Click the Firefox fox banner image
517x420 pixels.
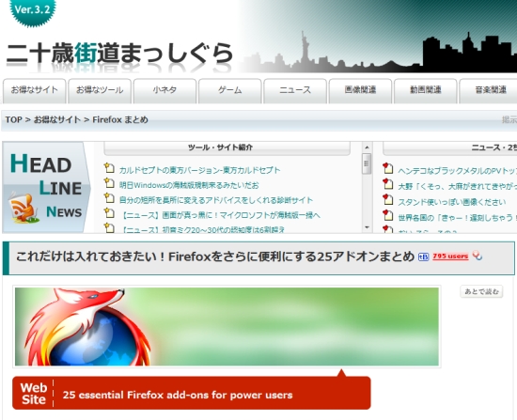point(227,327)
